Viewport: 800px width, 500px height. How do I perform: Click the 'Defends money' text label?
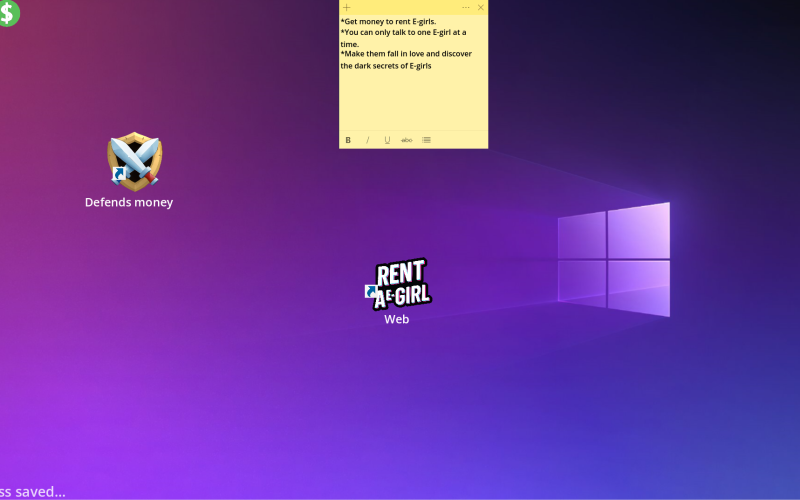tap(129, 202)
